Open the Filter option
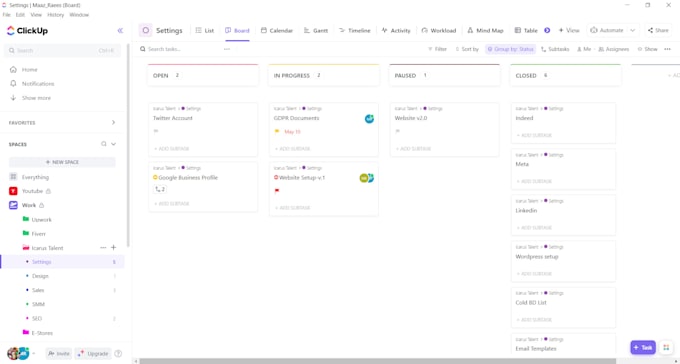680x364 pixels. tap(437, 49)
